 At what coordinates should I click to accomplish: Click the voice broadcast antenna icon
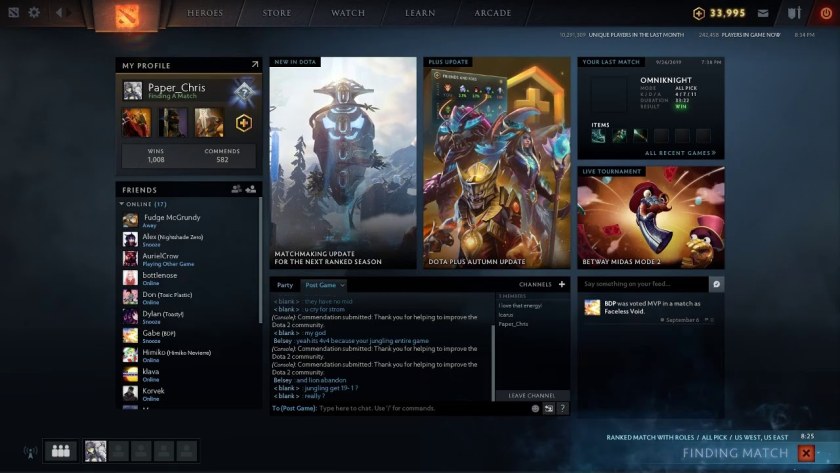30,452
